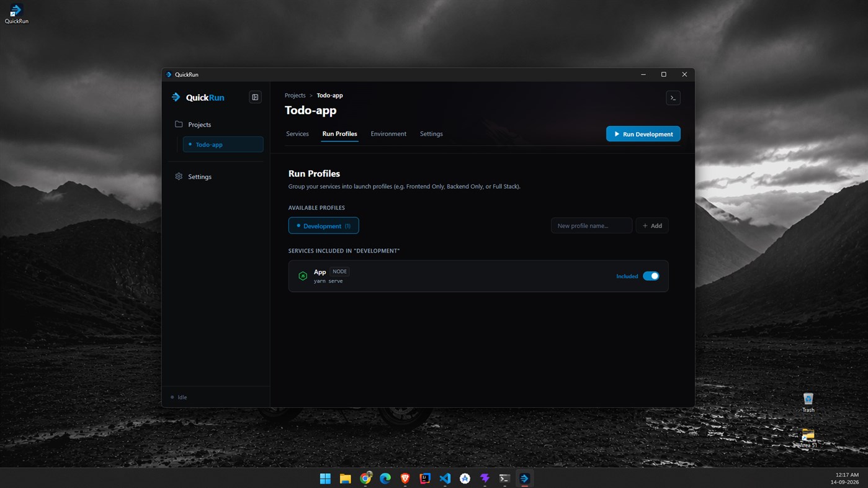Open Settings in the sidebar
This screenshot has width=868, height=488.
click(x=199, y=177)
